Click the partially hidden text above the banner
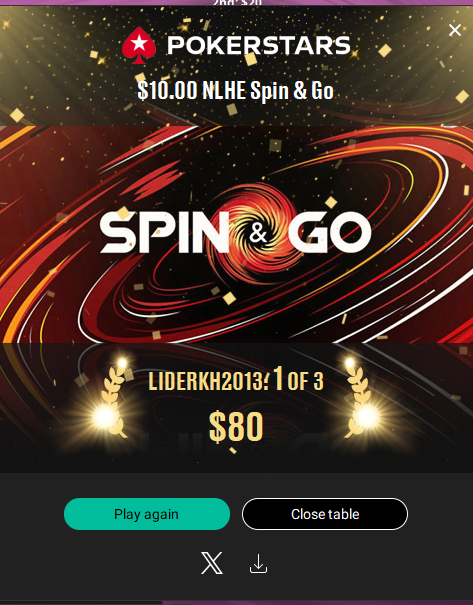This screenshot has height=605, width=473. coord(237,3)
